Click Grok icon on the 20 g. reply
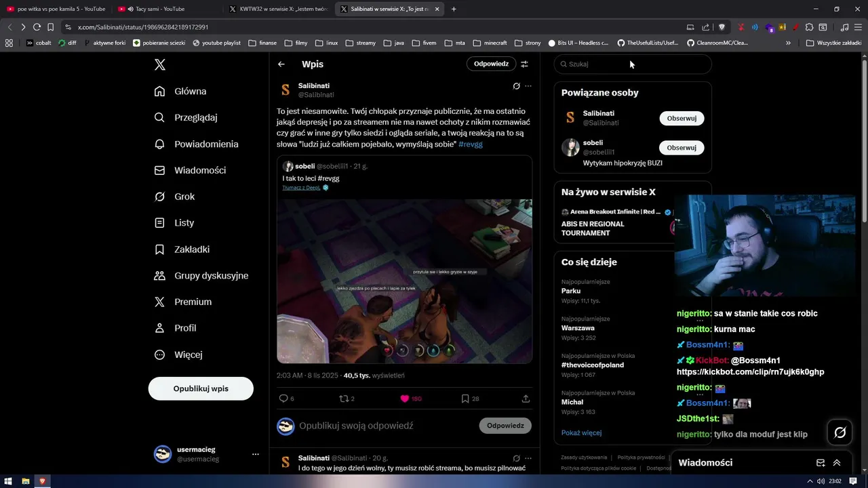 point(516,458)
